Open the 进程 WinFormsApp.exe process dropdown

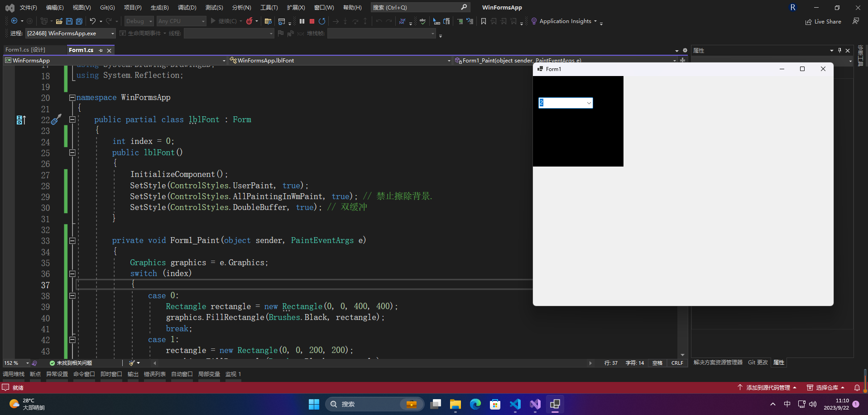pyautogui.click(x=70, y=33)
